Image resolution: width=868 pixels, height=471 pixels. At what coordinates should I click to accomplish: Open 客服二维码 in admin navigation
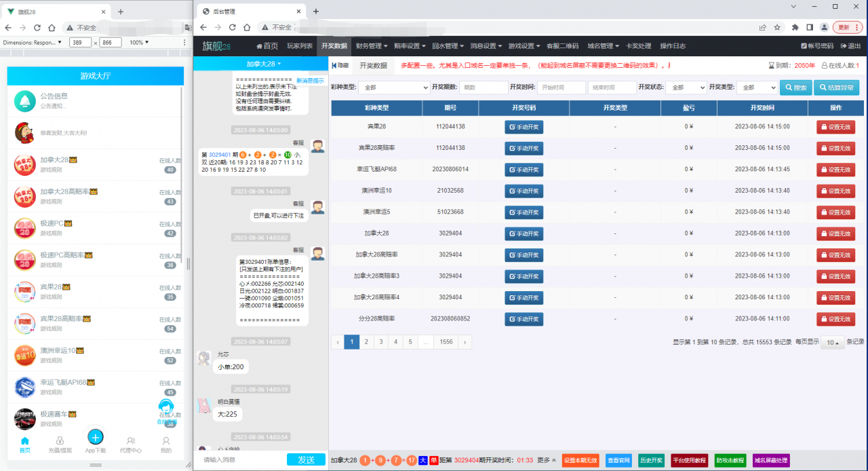coord(563,46)
